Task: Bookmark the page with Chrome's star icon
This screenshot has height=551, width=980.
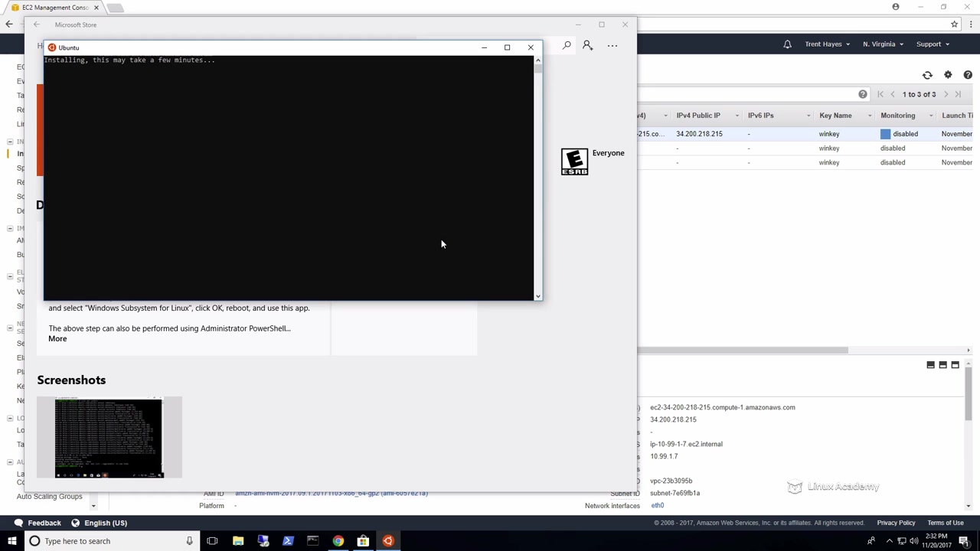Action: point(954,24)
